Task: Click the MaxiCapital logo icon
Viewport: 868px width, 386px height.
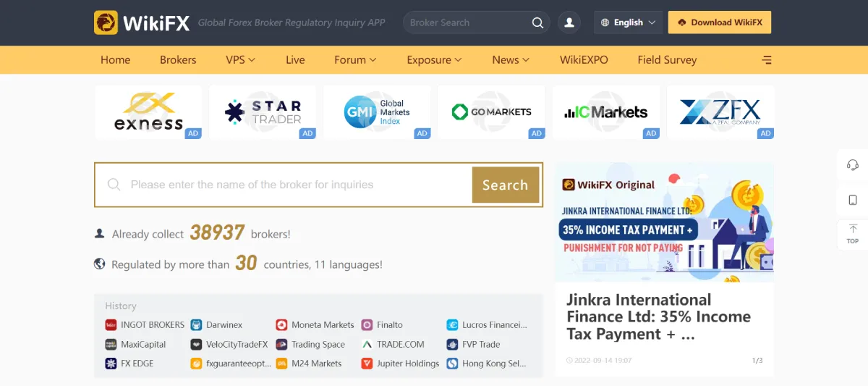Action: 111,345
